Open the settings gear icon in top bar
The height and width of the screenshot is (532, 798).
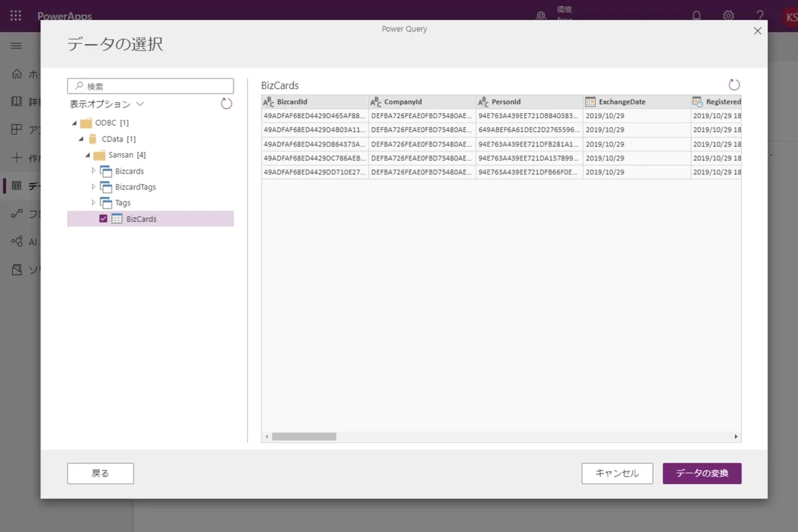click(x=728, y=15)
